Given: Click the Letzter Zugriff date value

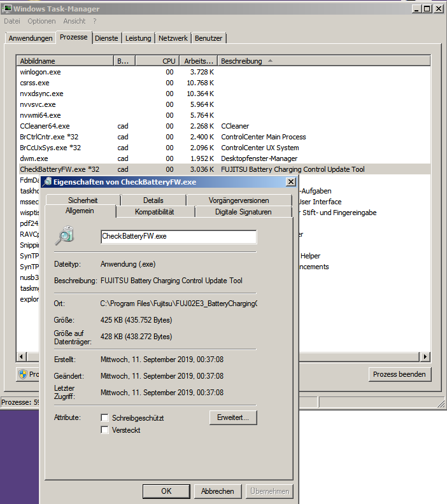Looking at the screenshot, I should pyautogui.click(x=162, y=393).
